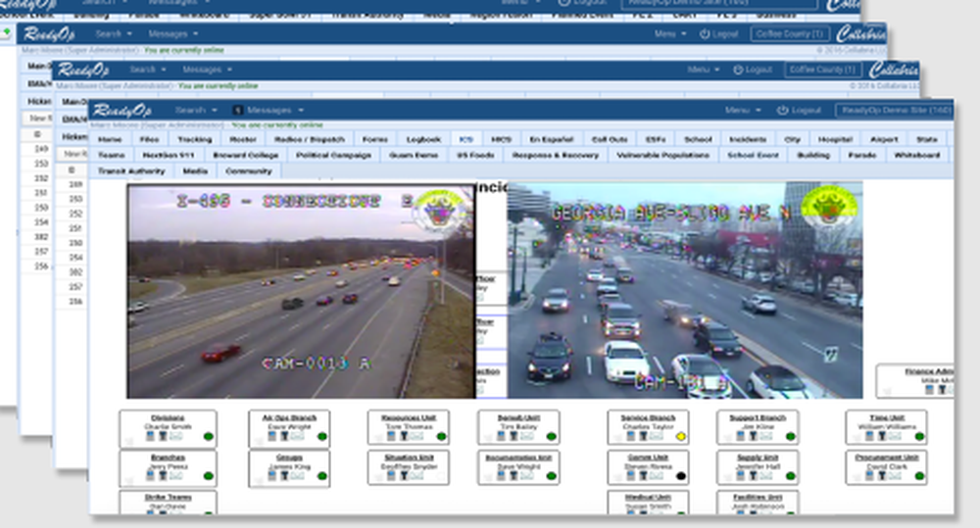
Task: Open the blue form icon in the Divisions card
Action: tap(150, 436)
